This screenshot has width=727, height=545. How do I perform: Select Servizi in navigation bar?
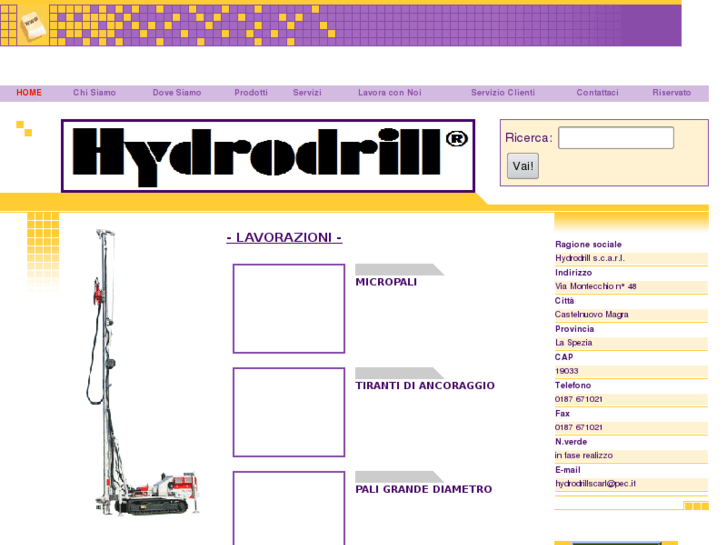[x=307, y=93]
